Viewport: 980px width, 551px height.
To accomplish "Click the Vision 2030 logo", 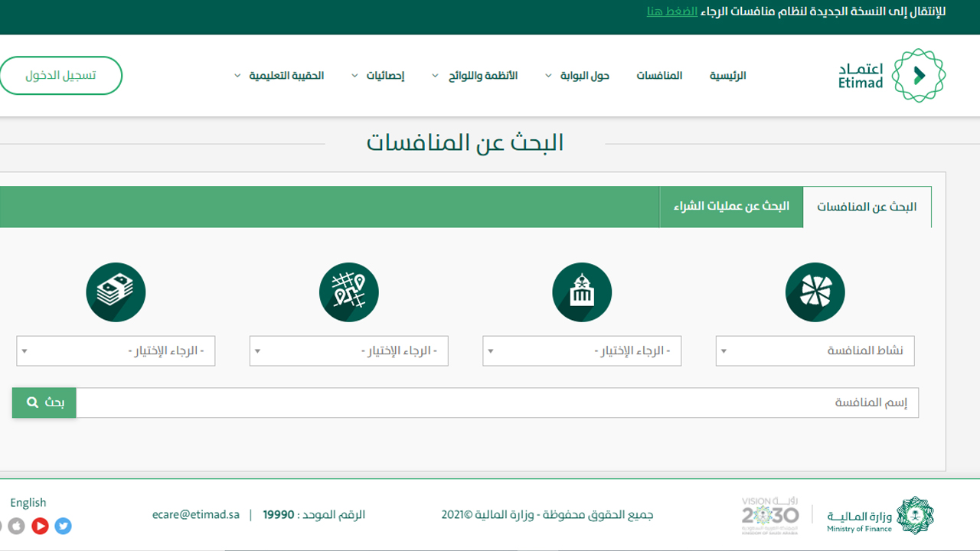I will coord(770,516).
